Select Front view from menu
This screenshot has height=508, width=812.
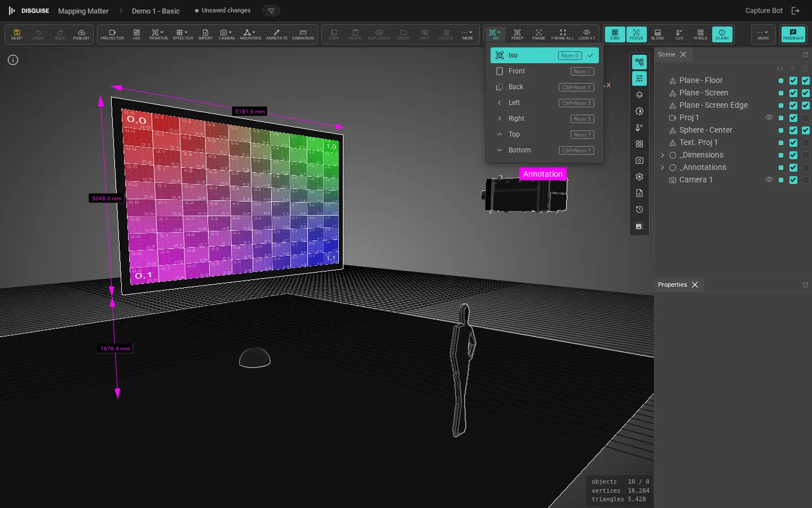pyautogui.click(x=544, y=71)
